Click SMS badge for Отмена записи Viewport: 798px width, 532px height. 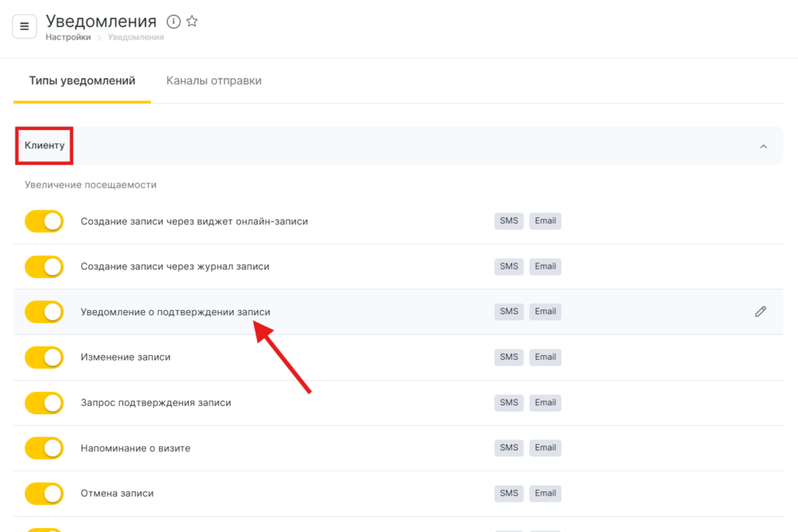509,493
